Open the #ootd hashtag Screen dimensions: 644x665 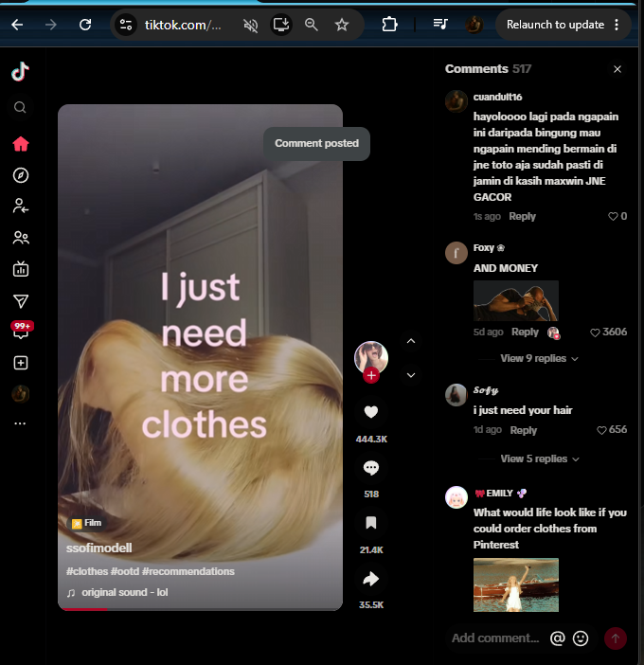[125, 571]
